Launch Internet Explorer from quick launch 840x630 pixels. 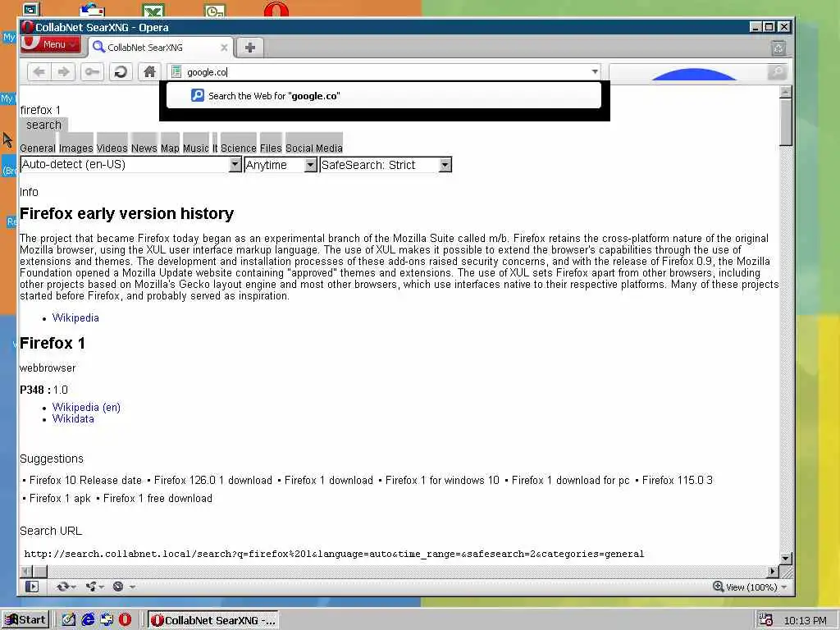coord(87,620)
